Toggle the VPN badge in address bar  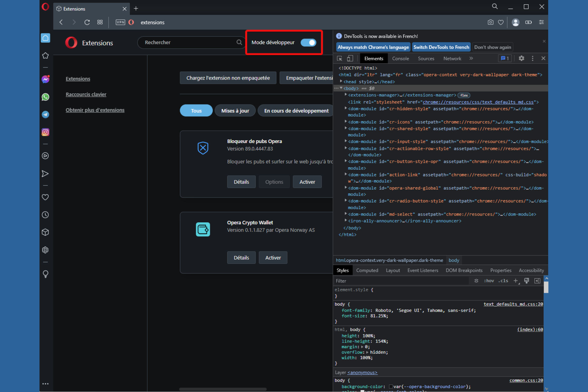click(120, 22)
